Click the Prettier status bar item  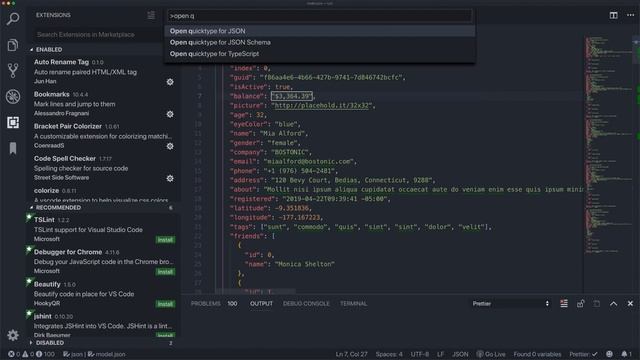(x=583, y=354)
